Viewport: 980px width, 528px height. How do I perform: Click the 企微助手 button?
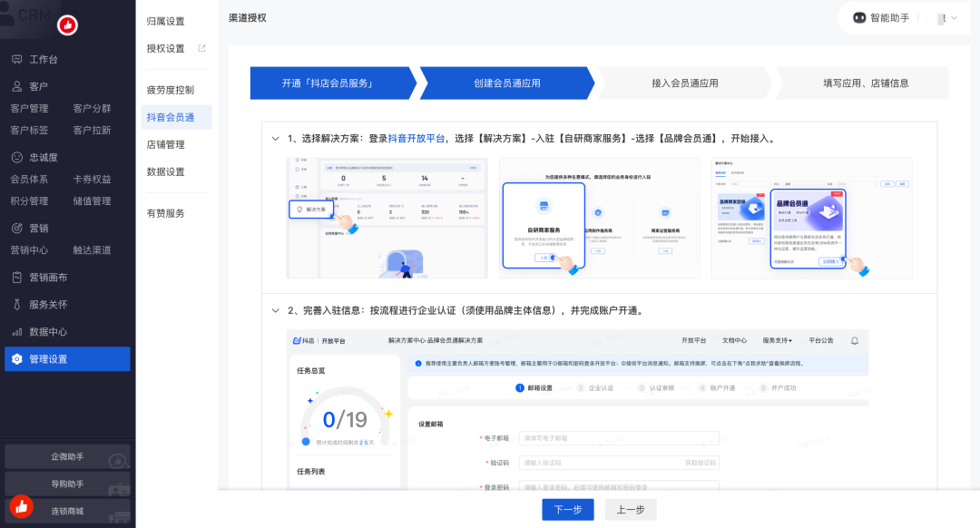(67, 456)
